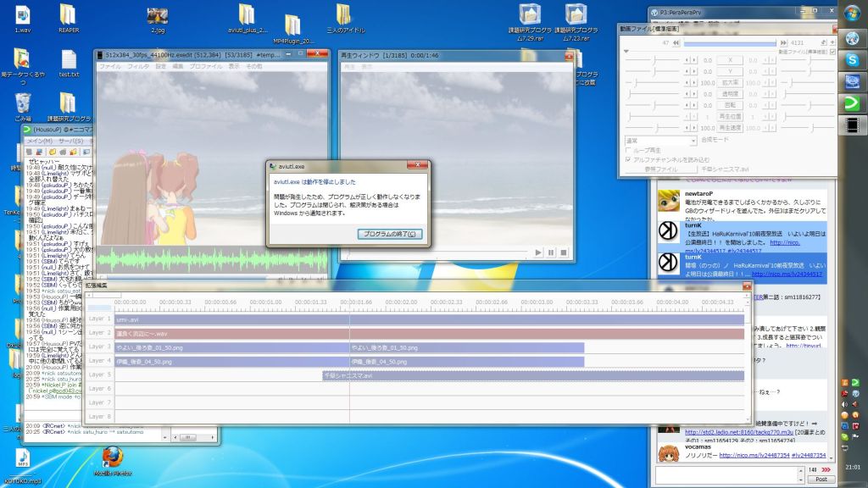Decrease left Y value with stepper arrow
Screen dimensions: 868x488
[687, 71]
